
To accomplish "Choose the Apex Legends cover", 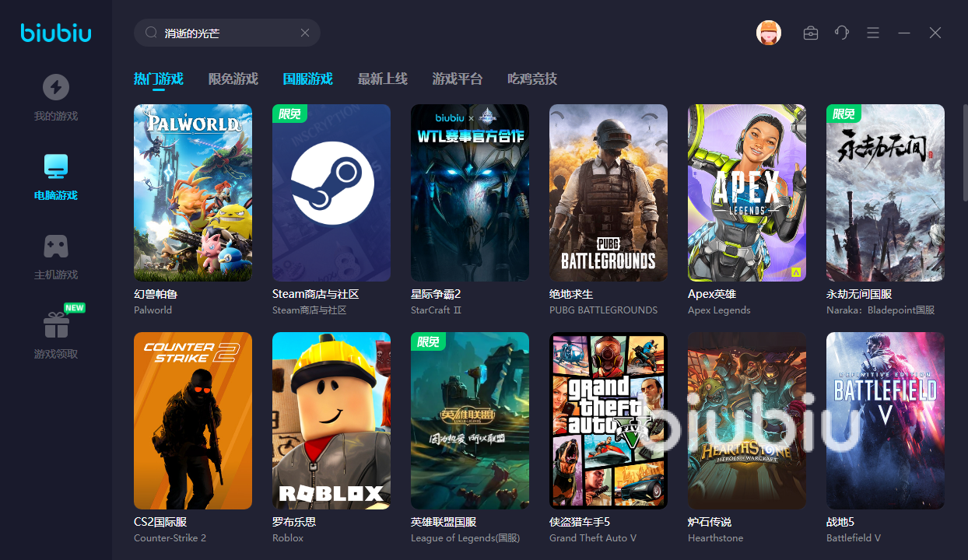I will (x=746, y=193).
